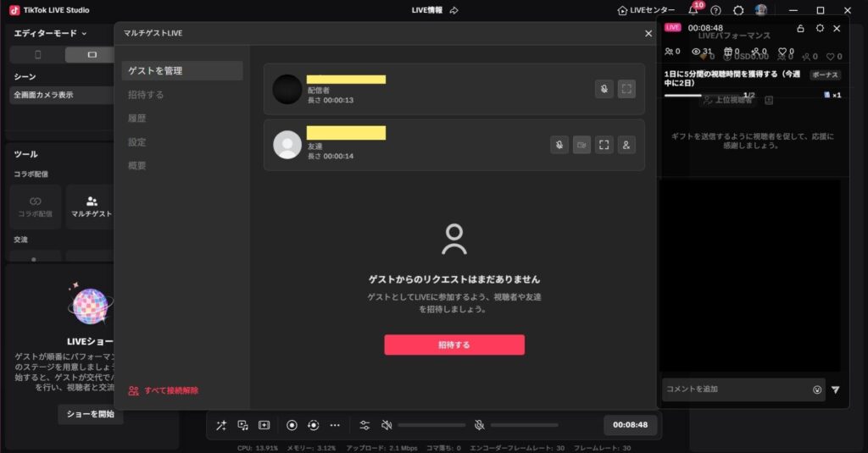Toggle the camera for the 友達 guest
Viewport: 868px width, 453px height.
[581, 145]
